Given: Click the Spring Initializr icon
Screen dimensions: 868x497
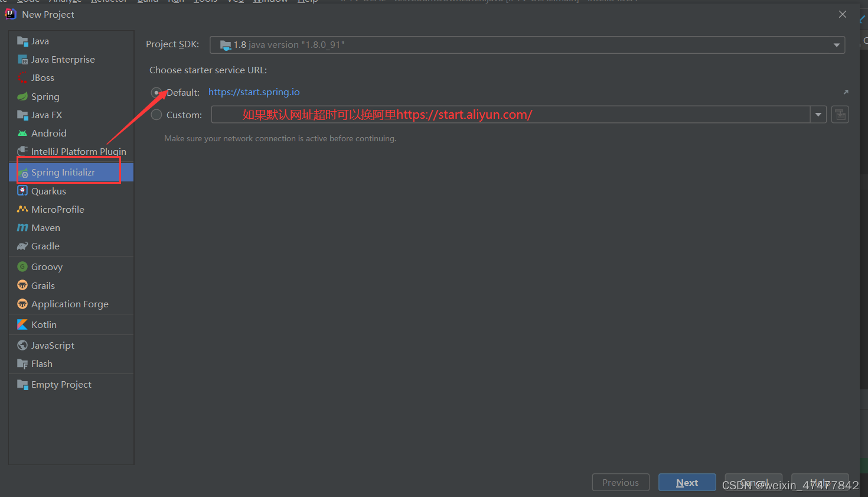Looking at the screenshot, I should [24, 173].
